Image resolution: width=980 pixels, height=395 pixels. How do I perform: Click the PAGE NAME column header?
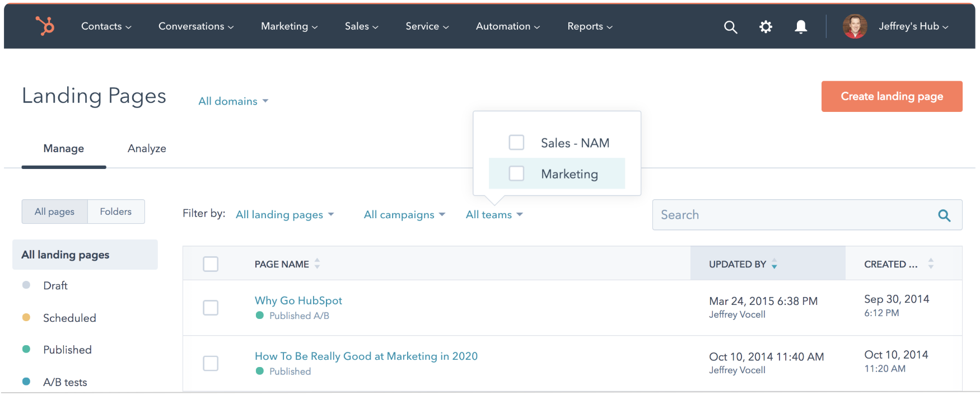tap(282, 264)
